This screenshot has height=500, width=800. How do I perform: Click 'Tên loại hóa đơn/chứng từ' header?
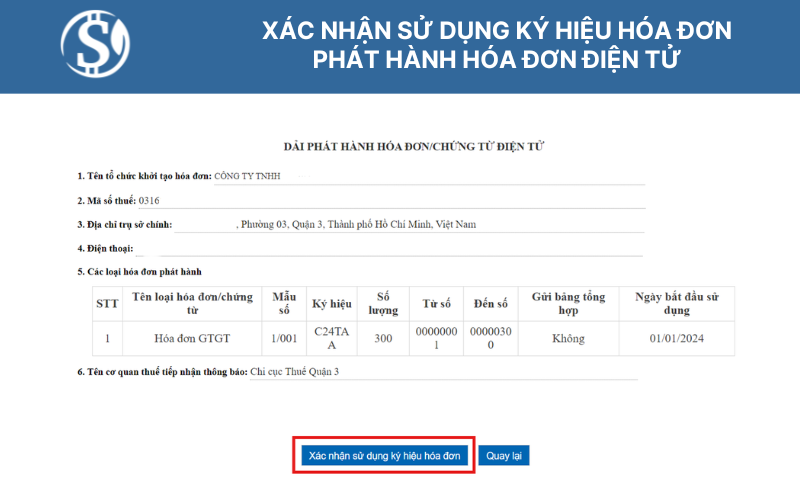192,304
